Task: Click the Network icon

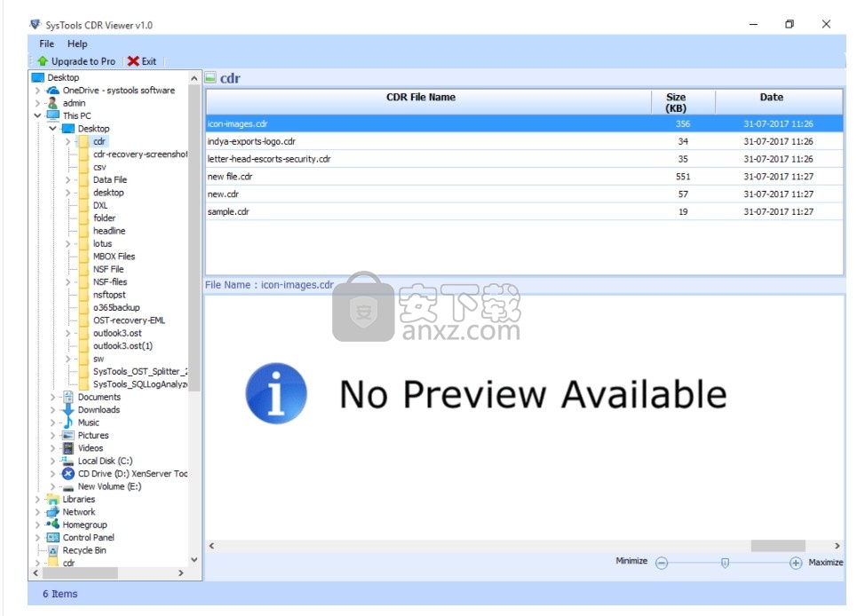Action: click(x=53, y=511)
